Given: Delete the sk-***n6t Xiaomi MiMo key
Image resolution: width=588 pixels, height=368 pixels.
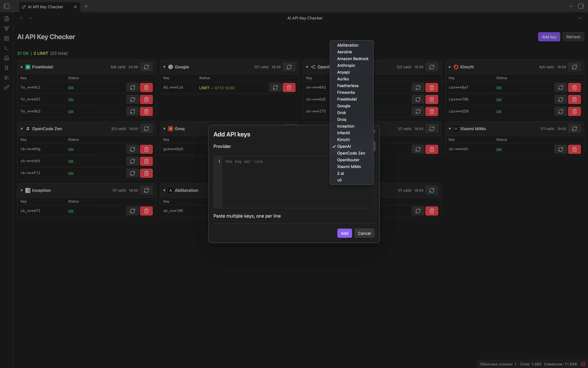Looking at the screenshot, I should coord(574,149).
